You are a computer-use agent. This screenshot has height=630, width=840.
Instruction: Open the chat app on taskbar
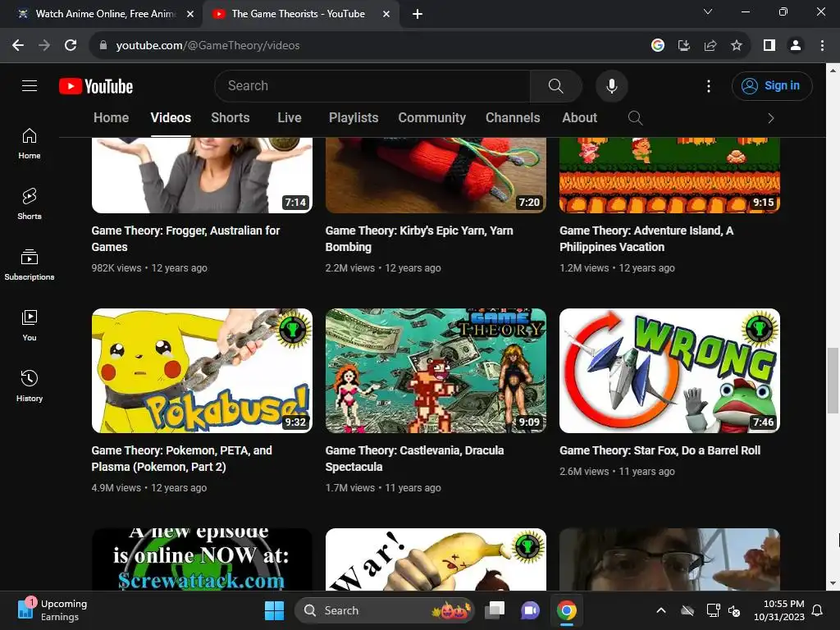(531, 610)
